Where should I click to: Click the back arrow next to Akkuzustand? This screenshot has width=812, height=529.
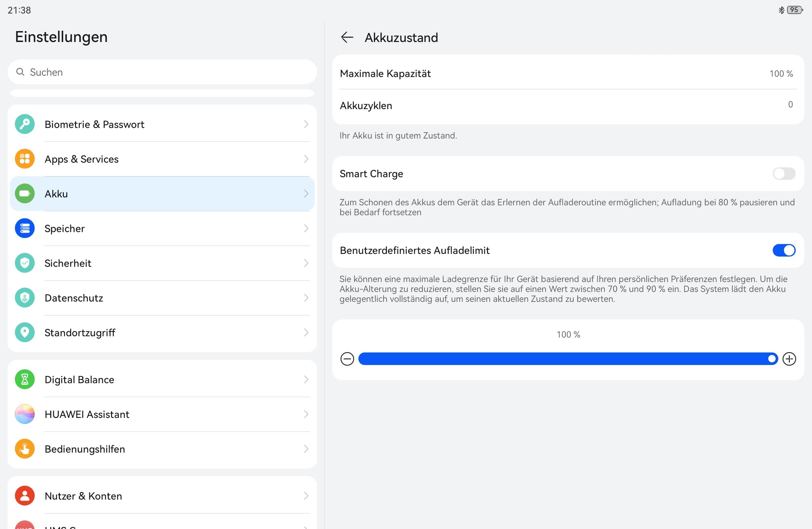[x=347, y=37]
